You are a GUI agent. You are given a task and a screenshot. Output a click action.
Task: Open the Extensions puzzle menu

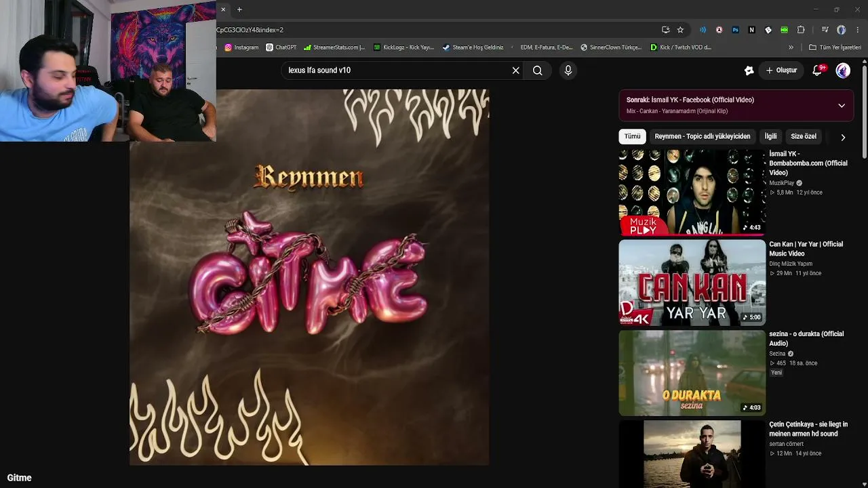[801, 30]
